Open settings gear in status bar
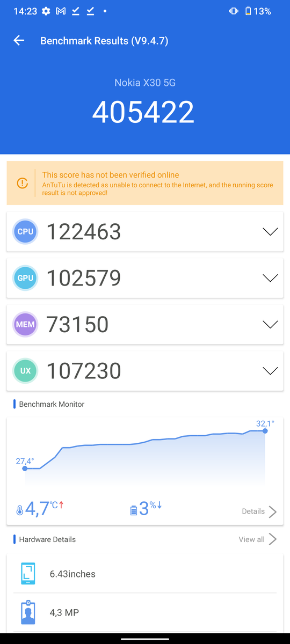This screenshot has height=644, width=290. pos(46,11)
